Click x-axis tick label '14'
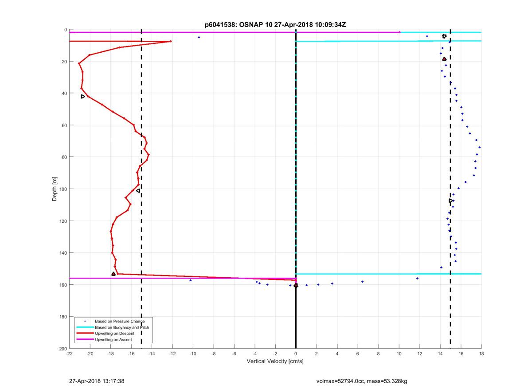This screenshot has width=532, height=392. [x=440, y=354]
